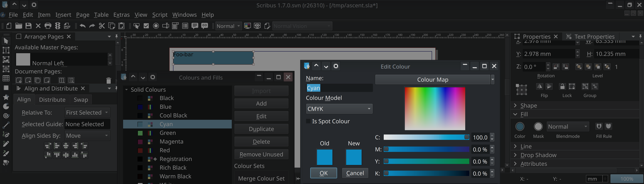Enable Is Spot Colour checkbox

(x=309, y=121)
